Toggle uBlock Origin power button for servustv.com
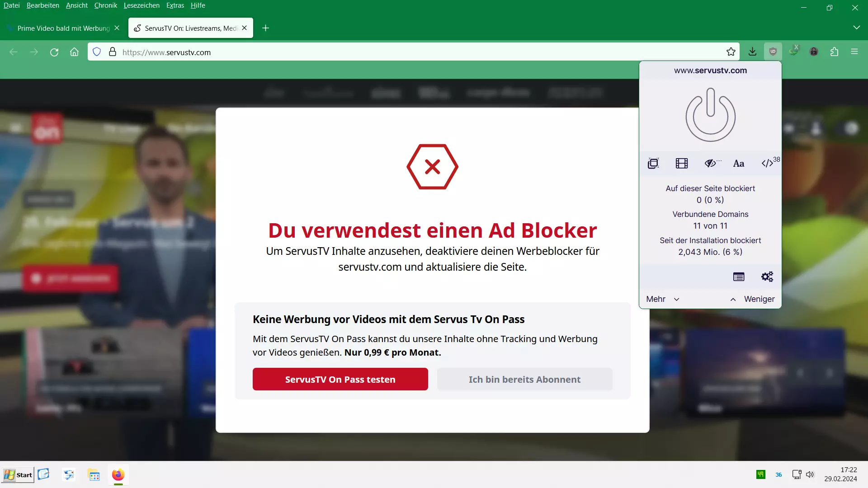Screen dimensions: 868x488 [x=710, y=115]
